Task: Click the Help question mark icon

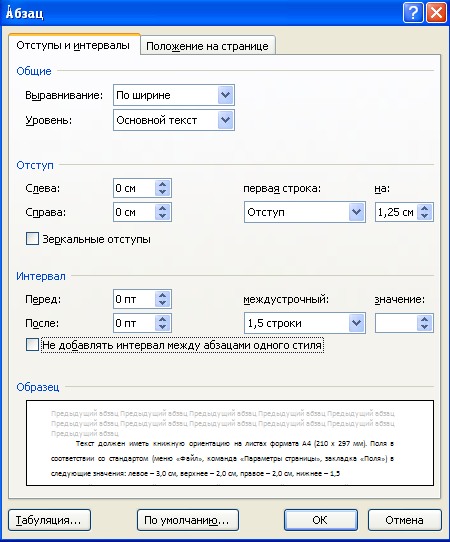Action: point(413,13)
